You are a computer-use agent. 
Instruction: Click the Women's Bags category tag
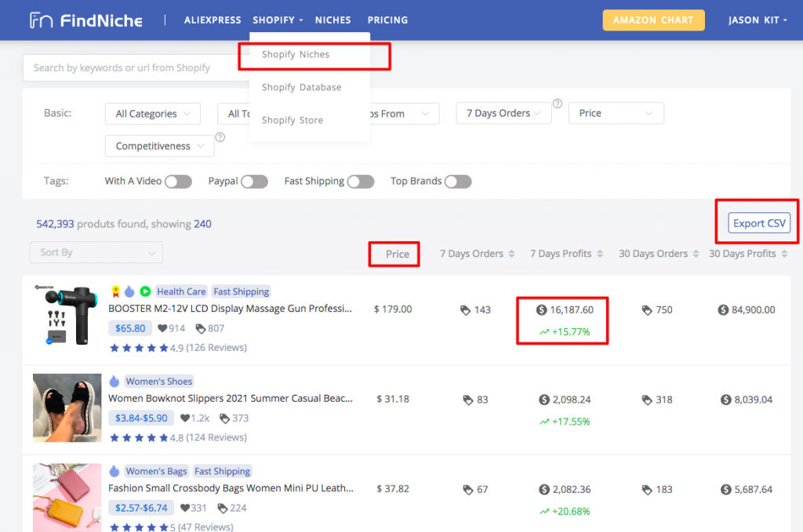[x=156, y=471]
